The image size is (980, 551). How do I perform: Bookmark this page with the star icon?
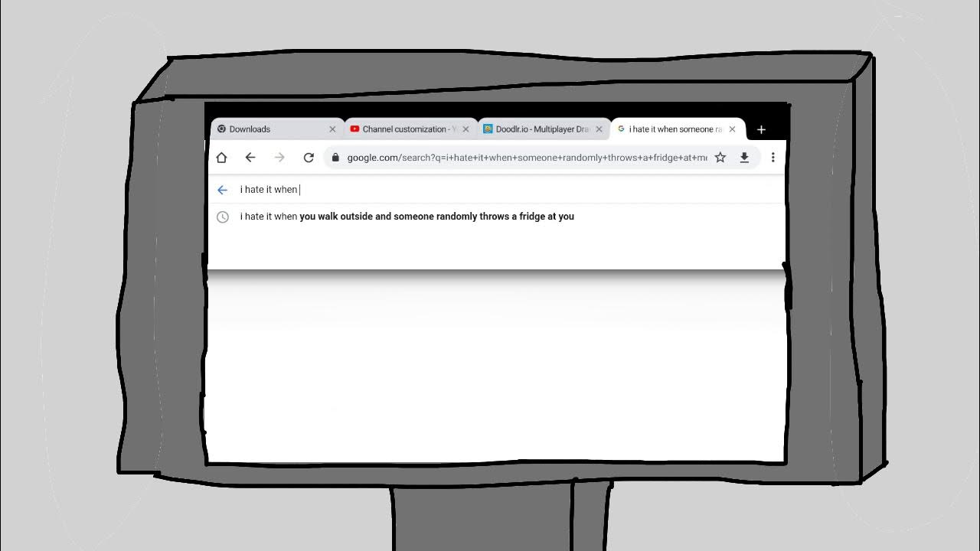coord(720,158)
